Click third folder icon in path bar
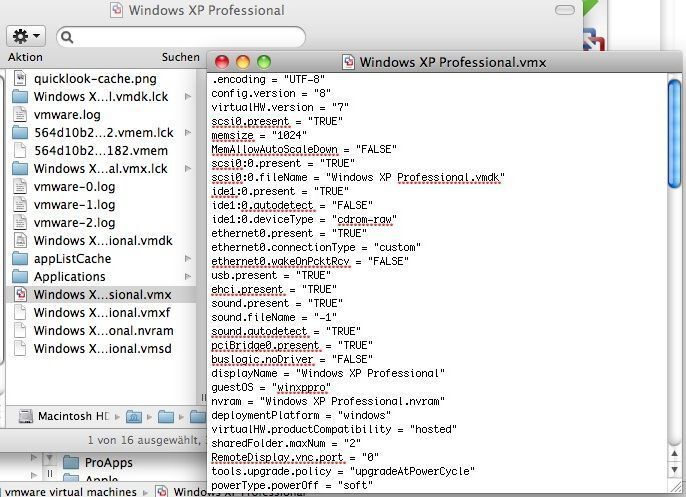The width and height of the screenshot is (686, 497). (197, 416)
